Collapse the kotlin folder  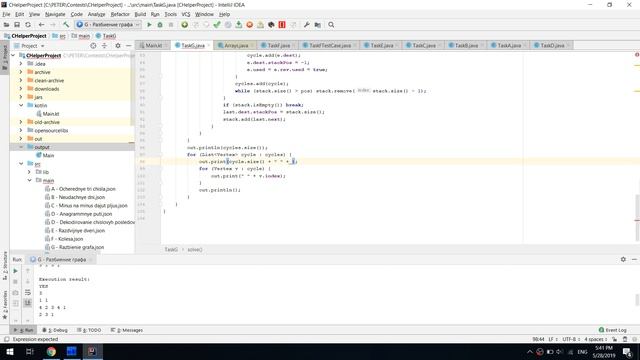click(x=21, y=105)
